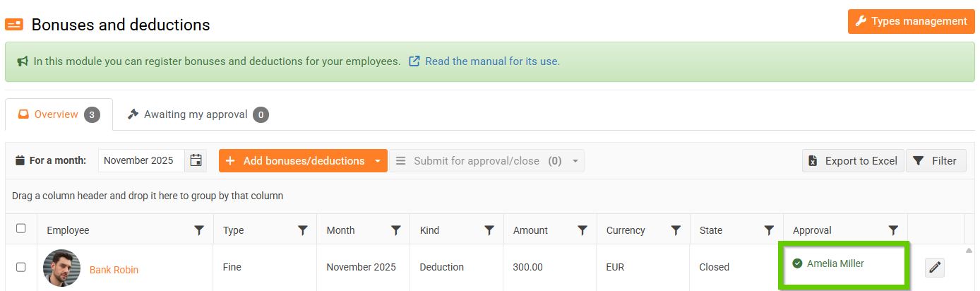The height and width of the screenshot is (291, 980).
Task: Open the Type column filter icon
Action: click(x=303, y=230)
